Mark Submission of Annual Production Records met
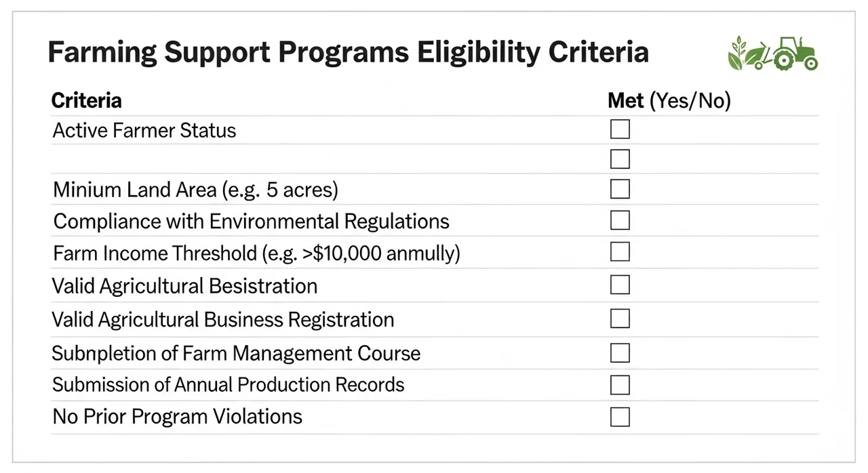The width and height of the screenshot is (868, 473). [620, 384]
